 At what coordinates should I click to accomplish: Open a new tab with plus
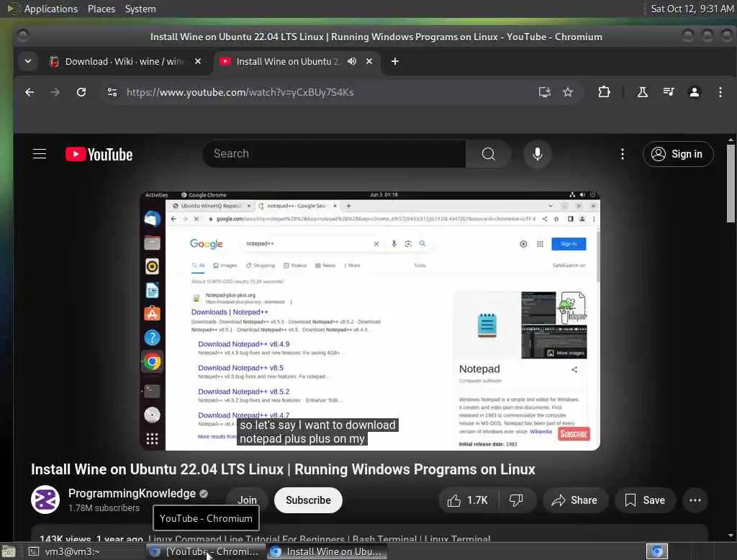tap(395, 61)
